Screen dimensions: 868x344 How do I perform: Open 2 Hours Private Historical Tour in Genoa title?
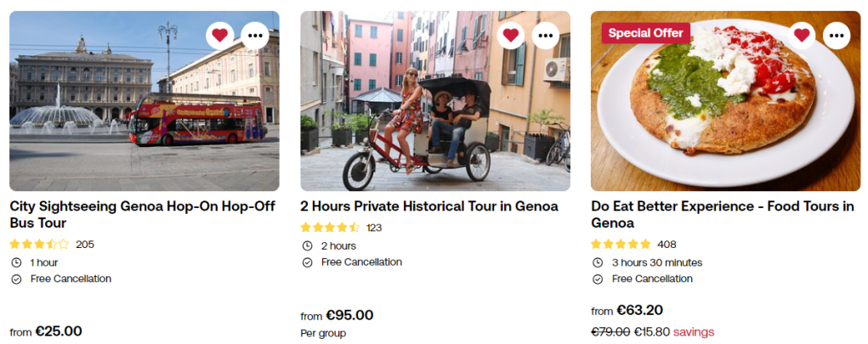click(x=428, y=206)
